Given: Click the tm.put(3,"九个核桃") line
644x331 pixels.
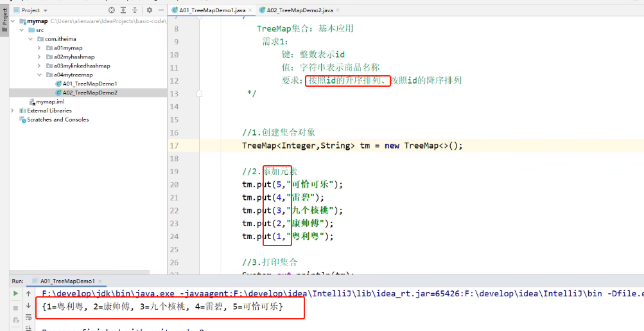Looking at the screenshot, I should pyautogui.click(x=292, y=211).
